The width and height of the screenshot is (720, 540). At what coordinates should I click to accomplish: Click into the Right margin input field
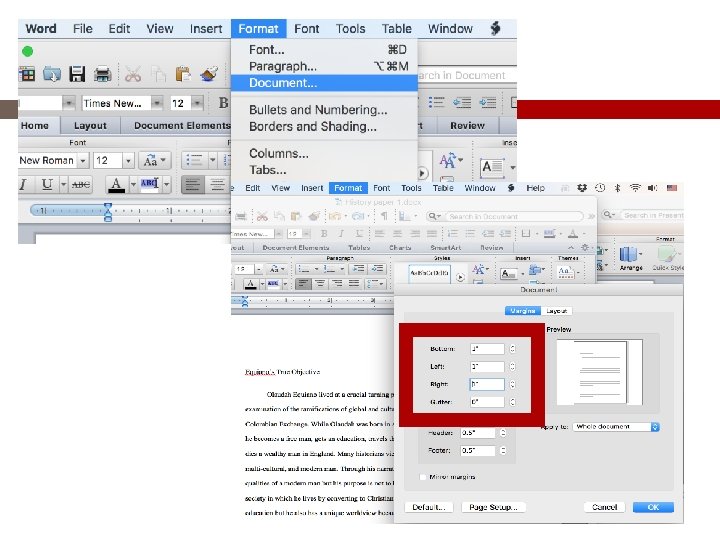point(487,384)
